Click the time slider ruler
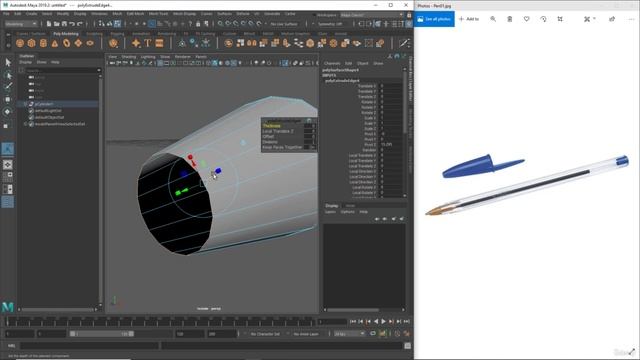 [x=161, y=322]
